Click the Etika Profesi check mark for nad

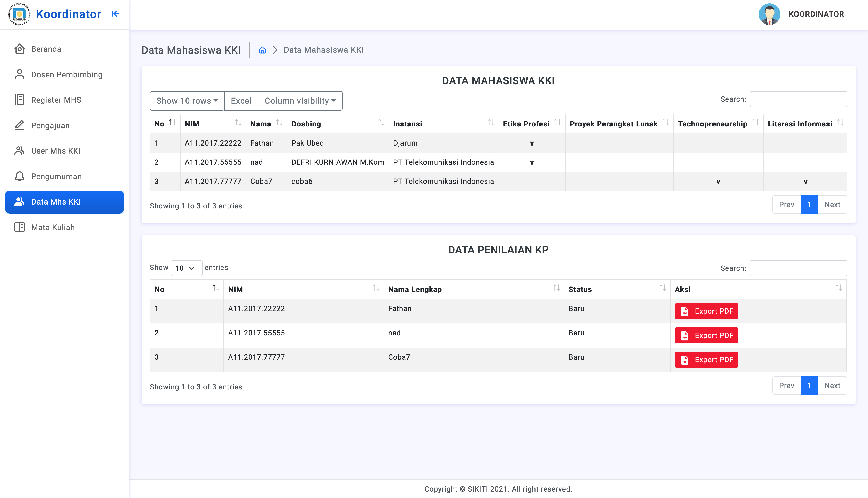tap(532, 162)
